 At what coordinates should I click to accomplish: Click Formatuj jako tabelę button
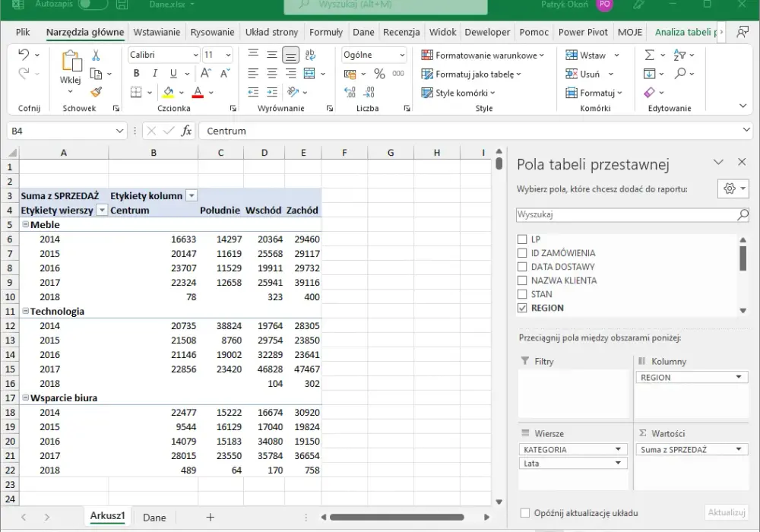471,74
